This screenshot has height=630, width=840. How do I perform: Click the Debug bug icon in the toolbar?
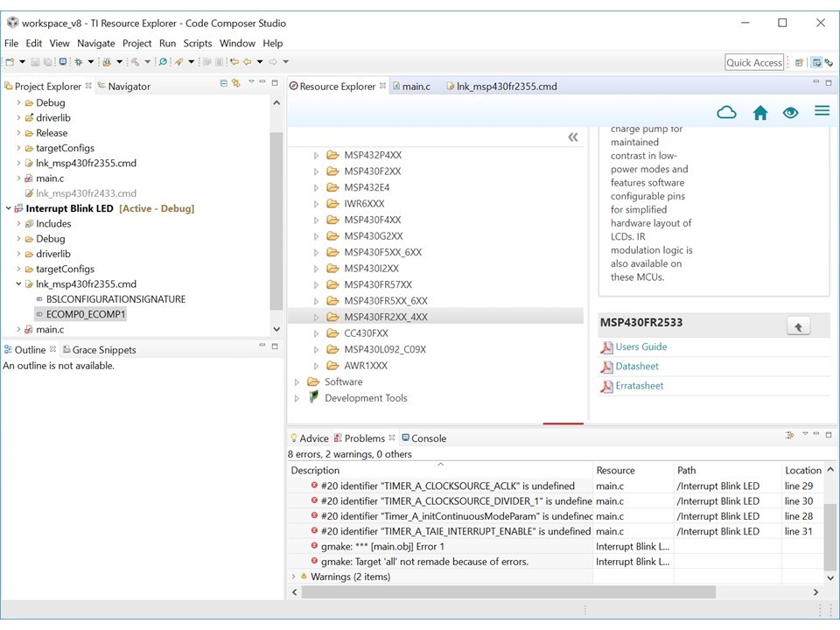click(78, 61)
